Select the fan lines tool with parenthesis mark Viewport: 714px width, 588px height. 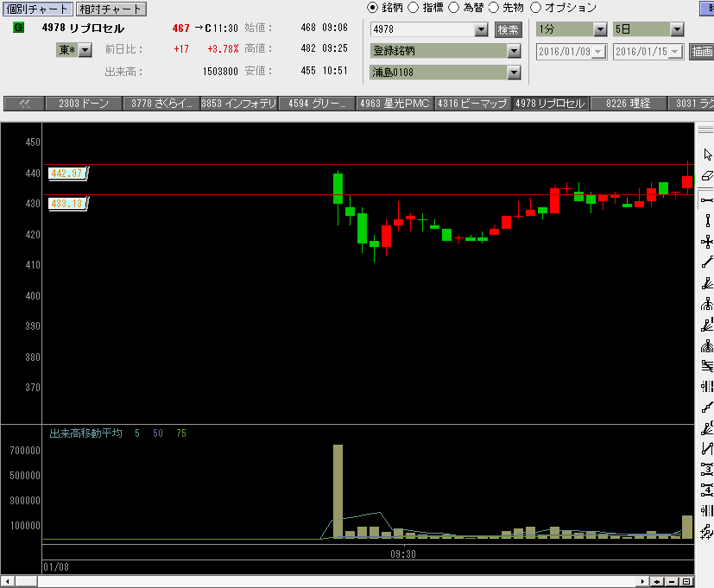[707, 428]
